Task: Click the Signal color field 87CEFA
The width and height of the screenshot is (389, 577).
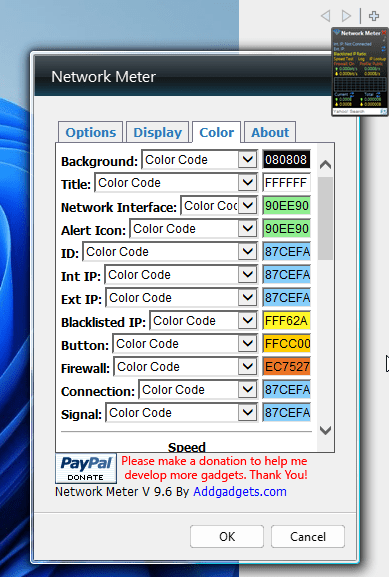Action: [286, 413]
